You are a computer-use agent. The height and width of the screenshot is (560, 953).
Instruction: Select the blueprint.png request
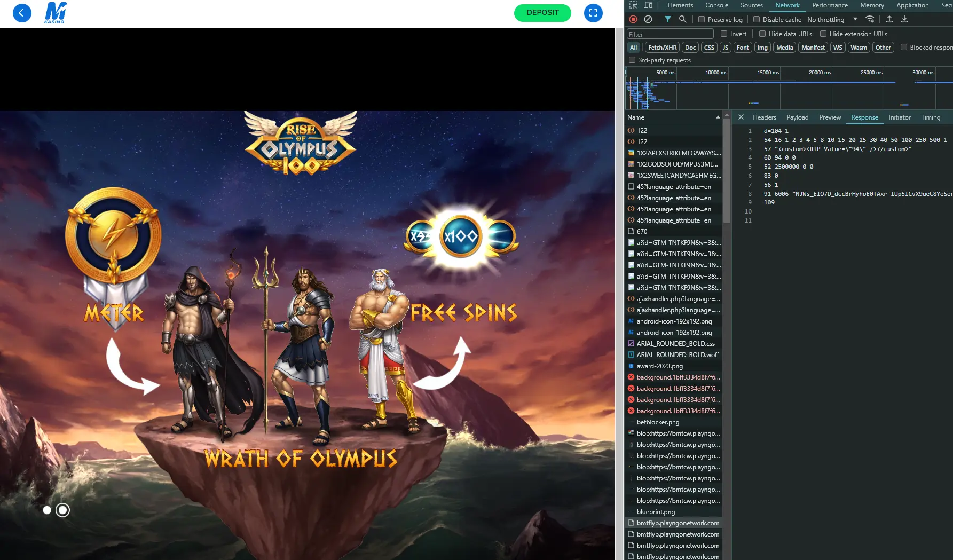tap(674, 512)
